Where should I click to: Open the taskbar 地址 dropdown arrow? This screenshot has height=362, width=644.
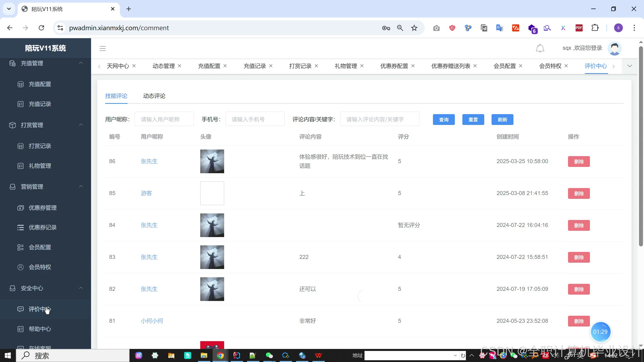pyautogui.click(x=455, y=355)
